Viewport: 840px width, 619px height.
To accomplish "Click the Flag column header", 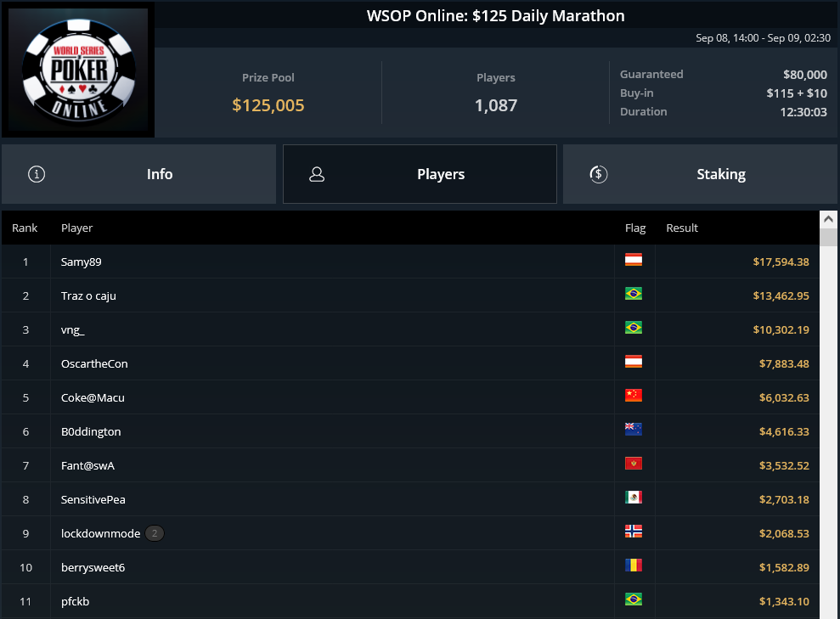I will (635, 228).
